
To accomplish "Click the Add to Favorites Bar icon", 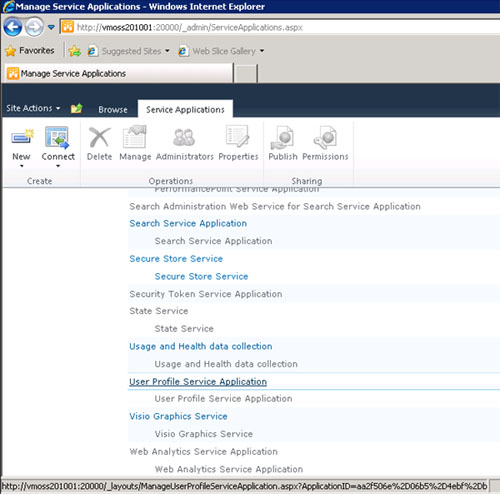I will 75,51.
